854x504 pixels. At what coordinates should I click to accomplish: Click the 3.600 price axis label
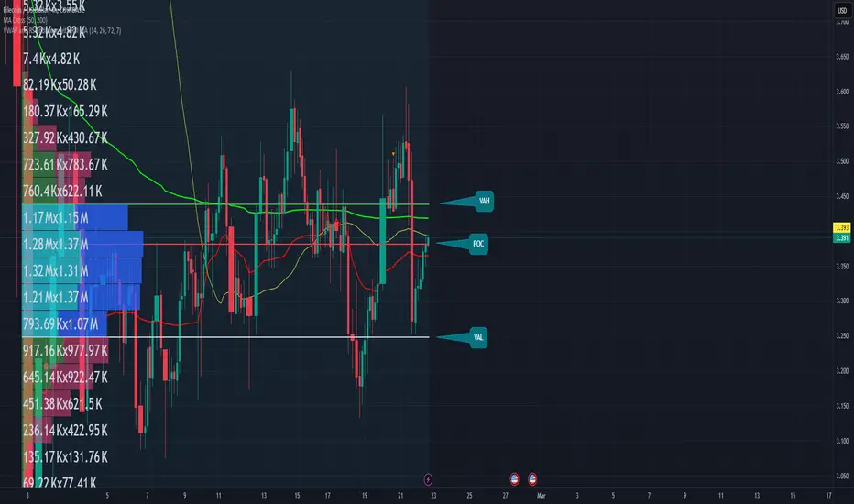842,92
